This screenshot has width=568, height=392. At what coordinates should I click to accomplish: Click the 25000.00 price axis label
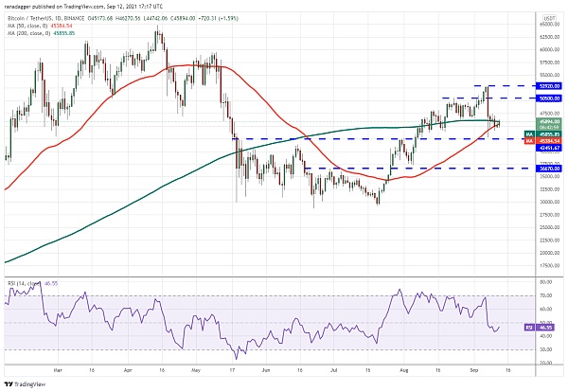pos(549,227)
